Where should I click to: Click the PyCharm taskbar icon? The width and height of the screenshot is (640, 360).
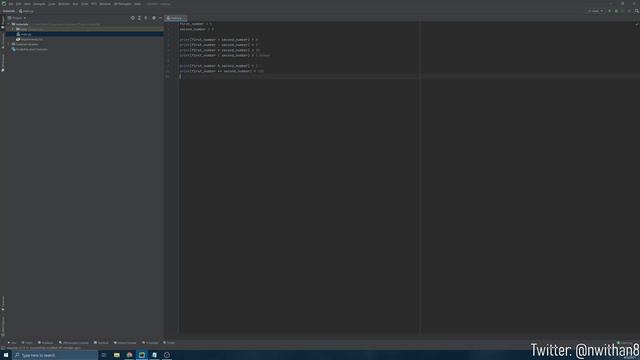pos(142,355)
